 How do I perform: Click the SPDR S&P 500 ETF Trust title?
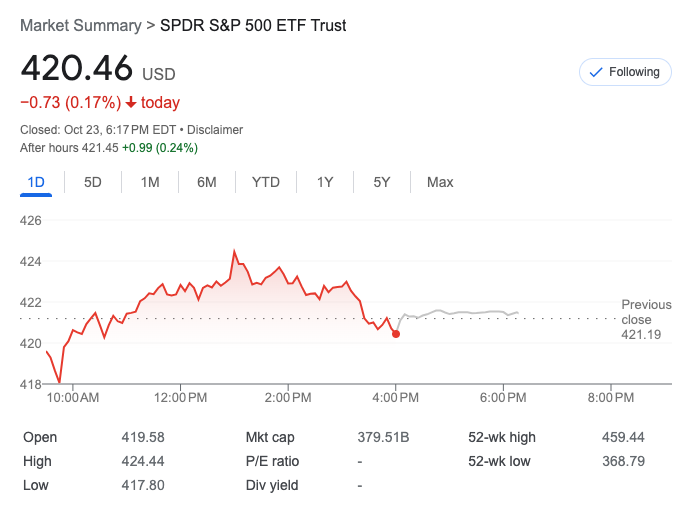click(x=253, y=25)
